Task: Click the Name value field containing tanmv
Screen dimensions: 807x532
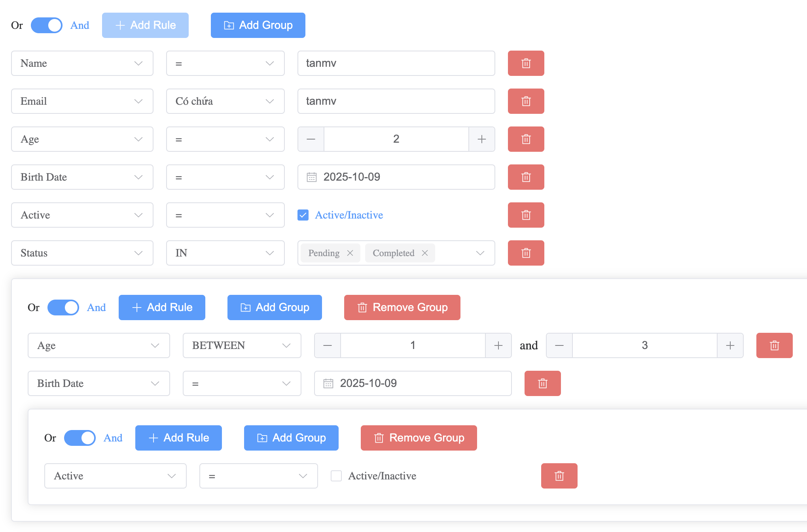Action: pos(396,63)
